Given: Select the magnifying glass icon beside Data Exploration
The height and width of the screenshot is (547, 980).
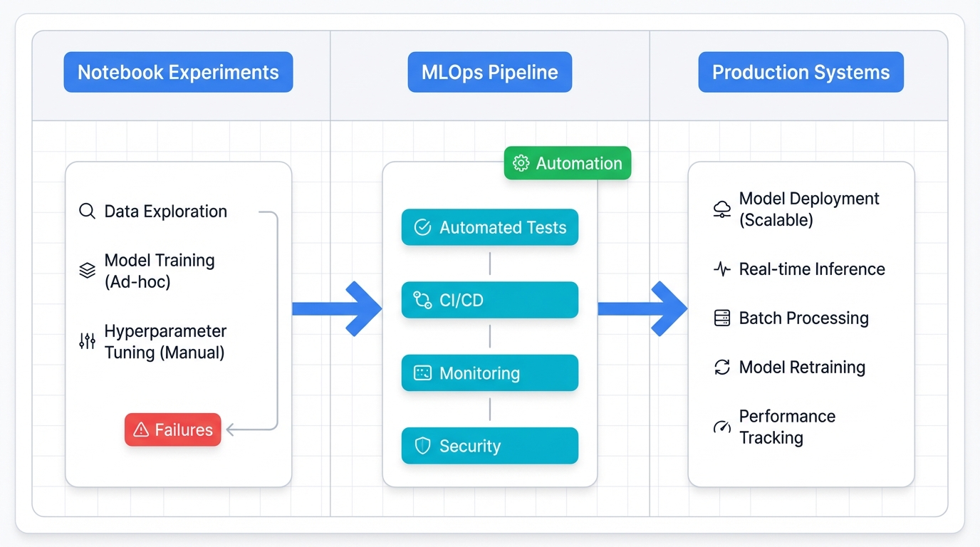Looking at the screenshot, I should 86,211.
